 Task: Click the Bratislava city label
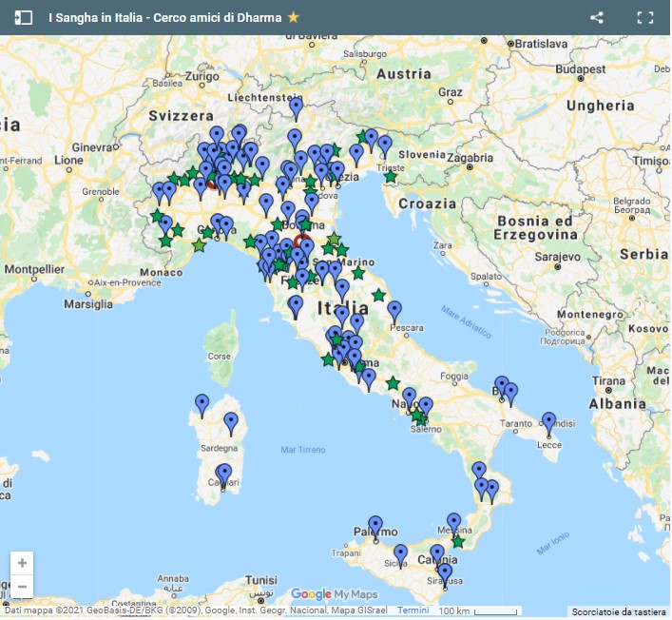(x=541, y=44)
